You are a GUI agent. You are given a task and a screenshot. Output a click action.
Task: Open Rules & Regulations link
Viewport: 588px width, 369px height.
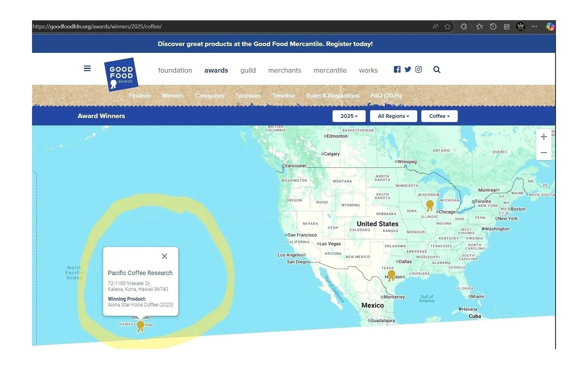[333, 96]
